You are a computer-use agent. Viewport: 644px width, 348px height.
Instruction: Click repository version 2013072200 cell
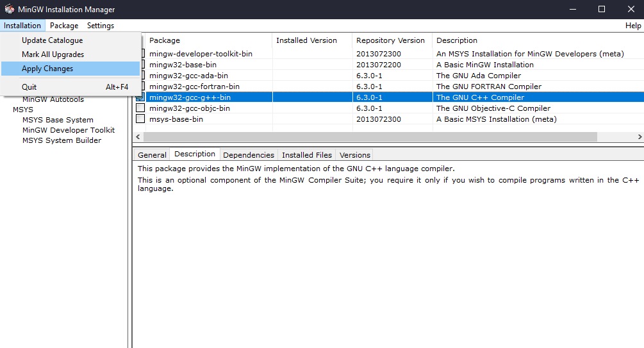point(379,65)
